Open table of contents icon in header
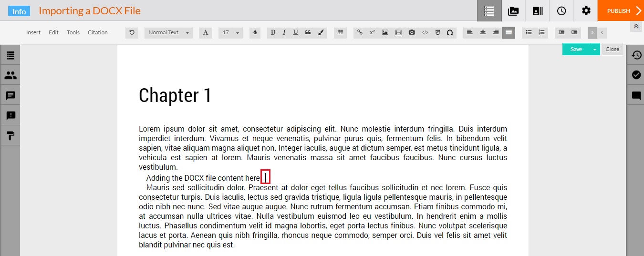The image size is (644, 256). point(489,10)
